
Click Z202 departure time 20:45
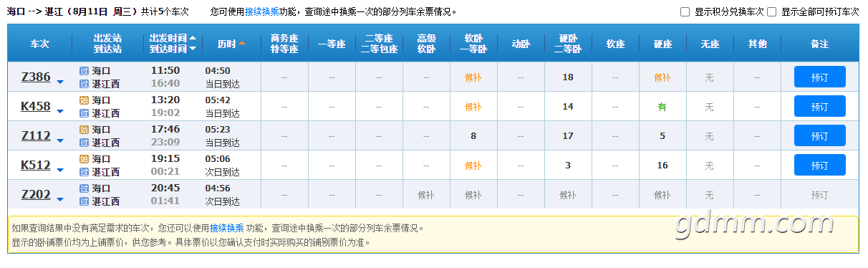tap(165, 188)
